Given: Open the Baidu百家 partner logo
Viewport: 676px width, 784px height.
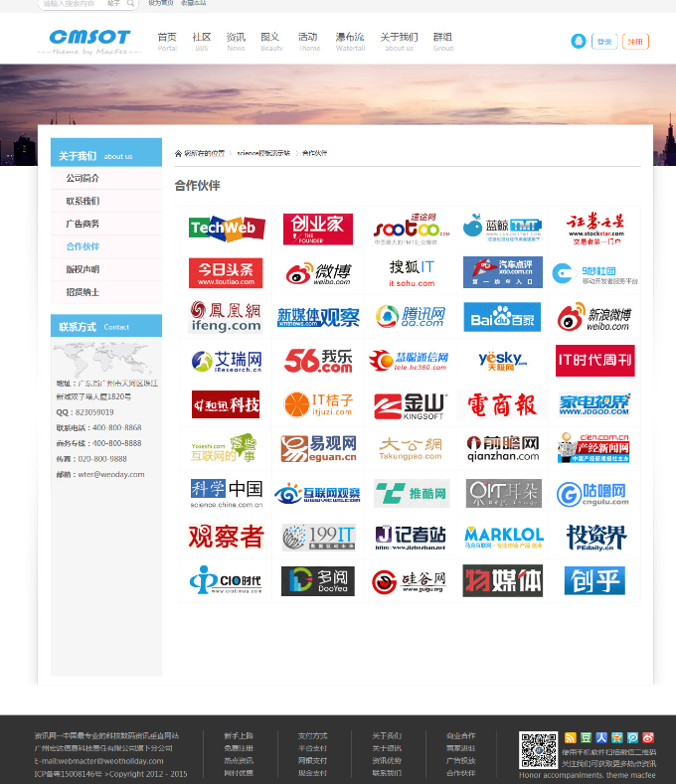Looking at the screenshot, I should click(x=502, y=317).
